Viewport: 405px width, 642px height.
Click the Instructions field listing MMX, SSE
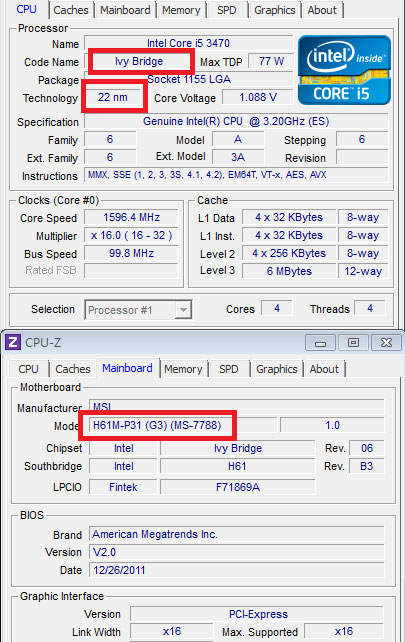click(x=236, y=175)
